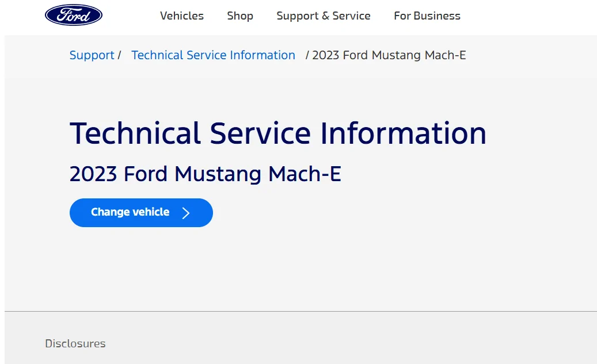Open the Vehicles menu
Viewport: 597px width, 364px height.
(181, 16)
